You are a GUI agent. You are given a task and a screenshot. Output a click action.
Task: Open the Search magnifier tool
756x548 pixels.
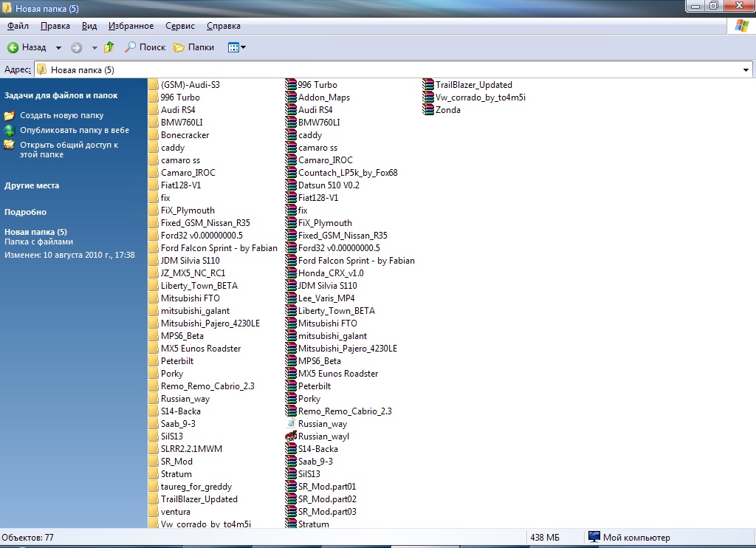131,47
